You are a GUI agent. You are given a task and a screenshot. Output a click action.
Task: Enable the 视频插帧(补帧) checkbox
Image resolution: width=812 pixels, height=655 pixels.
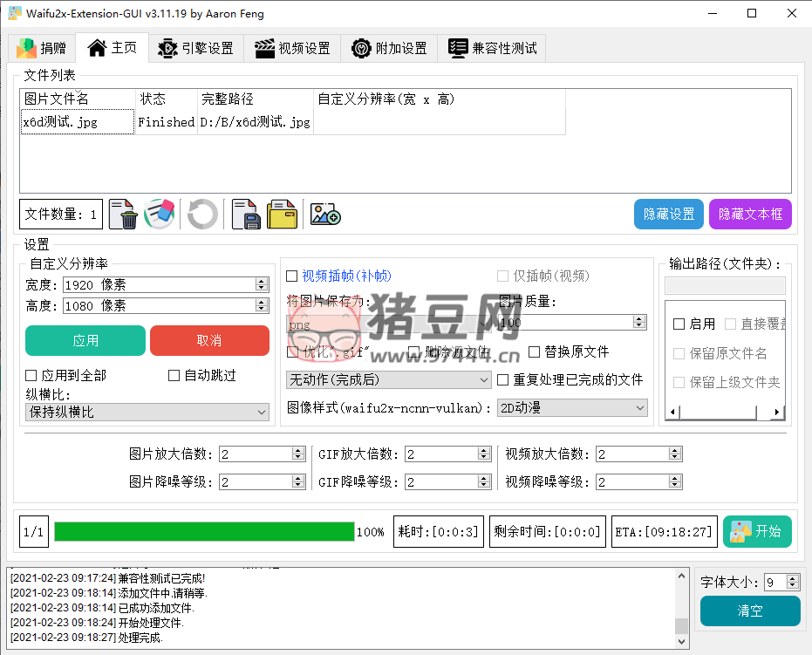click(x=292, y=276)
